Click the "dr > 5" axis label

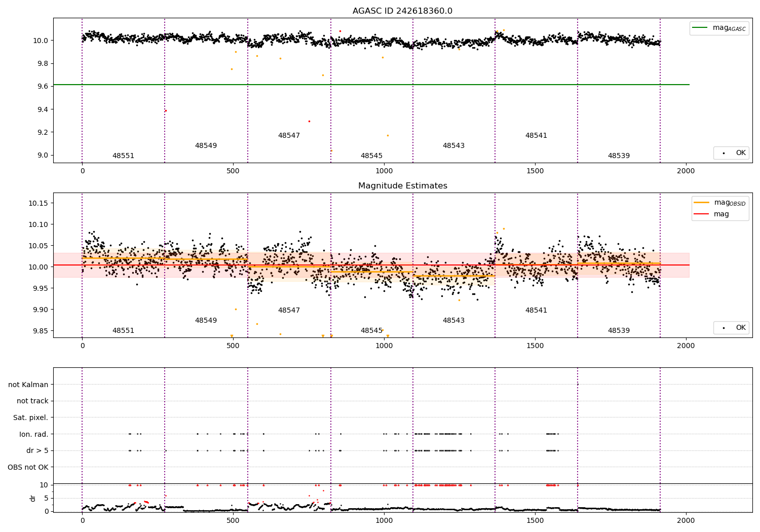pyautogui.click(x=37, y=451)
